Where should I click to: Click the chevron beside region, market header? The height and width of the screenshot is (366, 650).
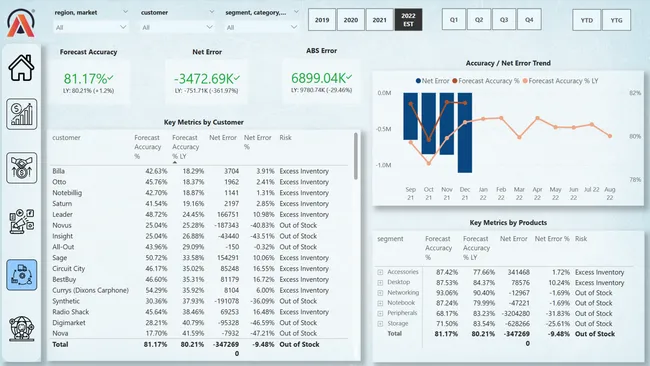[x=125, y=12]
